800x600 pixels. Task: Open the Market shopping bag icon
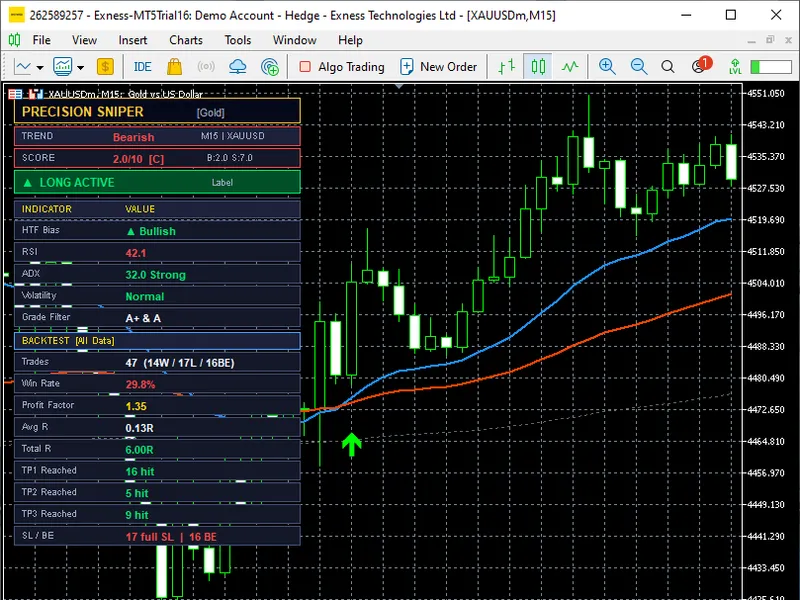174,67
